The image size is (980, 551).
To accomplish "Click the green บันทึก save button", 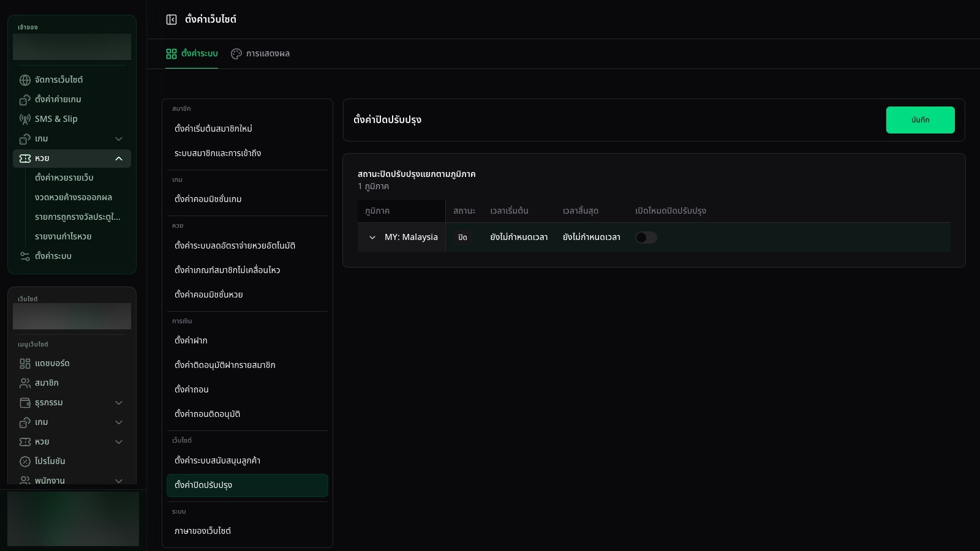I will (x=920, y=120).
